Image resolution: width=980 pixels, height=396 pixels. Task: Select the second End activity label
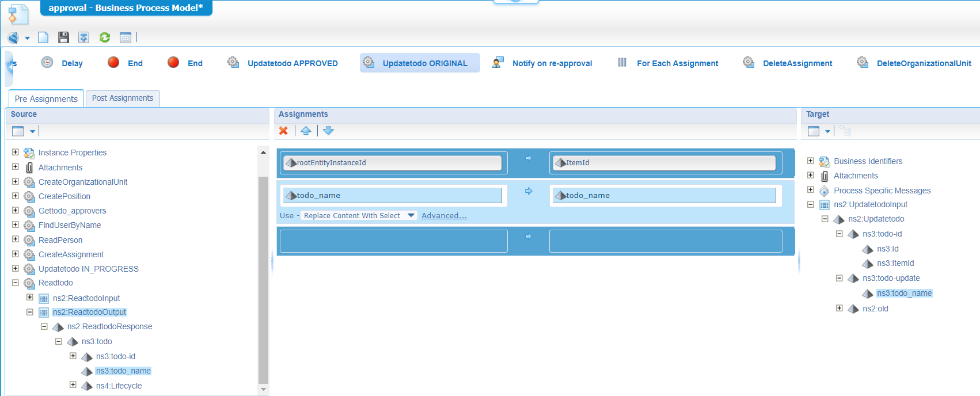point(195,63)
